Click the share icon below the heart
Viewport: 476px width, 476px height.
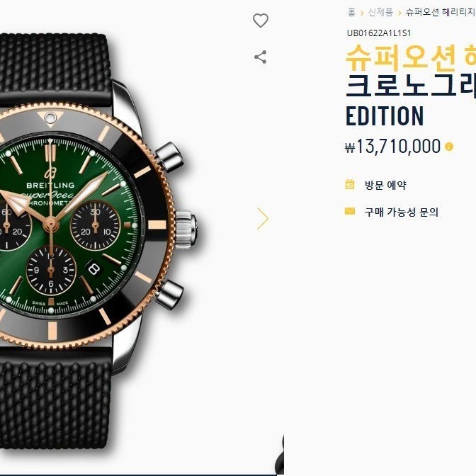pos(260,57)
